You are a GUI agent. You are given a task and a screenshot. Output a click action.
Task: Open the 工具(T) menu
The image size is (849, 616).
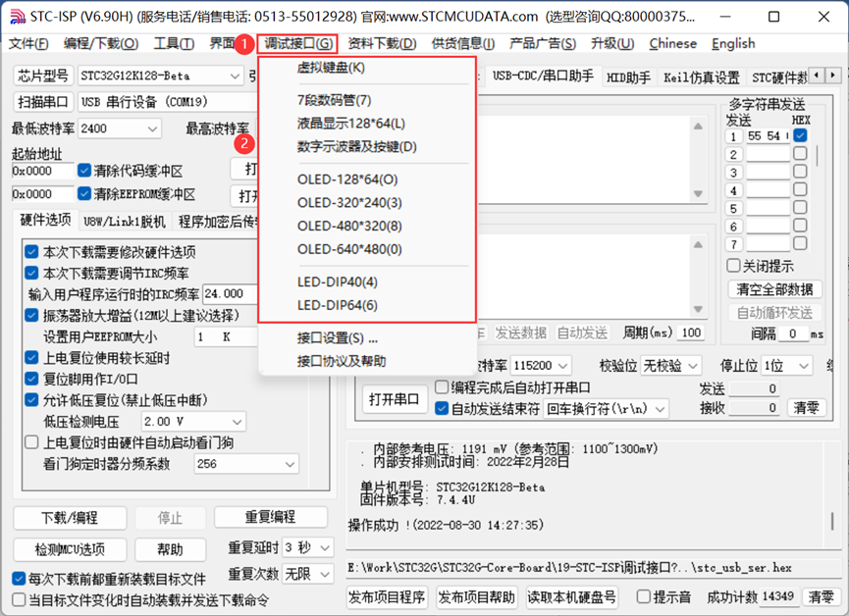coord(174,43)
